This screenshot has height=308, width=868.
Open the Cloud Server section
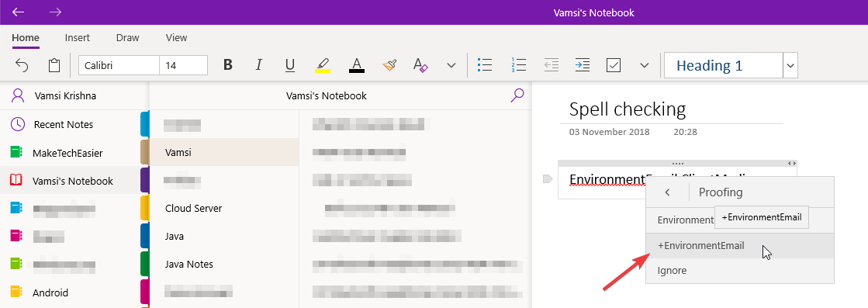click(x=224, y=208)
